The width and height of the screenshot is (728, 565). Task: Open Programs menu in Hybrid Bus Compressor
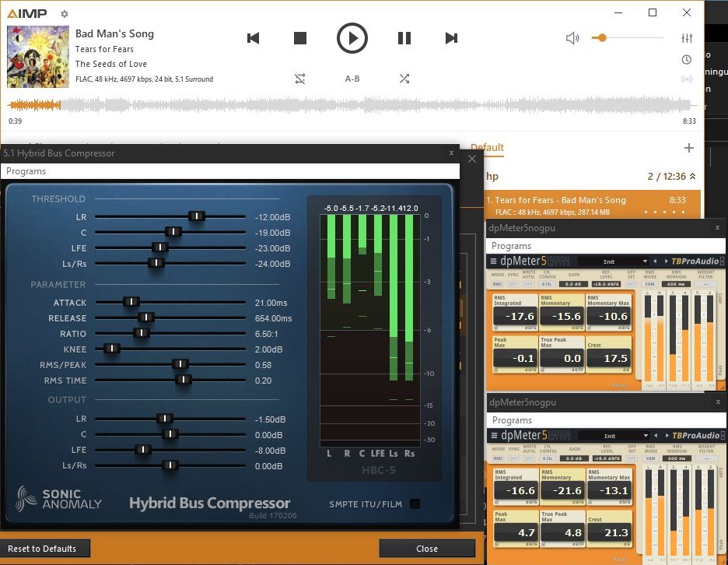point(26,171)
